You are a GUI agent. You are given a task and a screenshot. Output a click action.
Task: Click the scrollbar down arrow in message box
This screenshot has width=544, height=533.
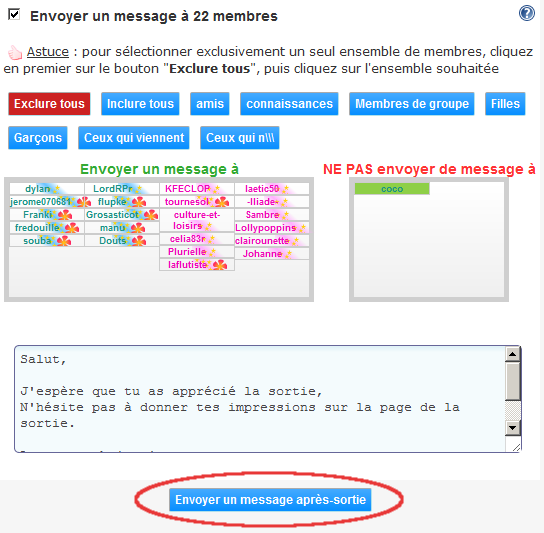point(513,428)
